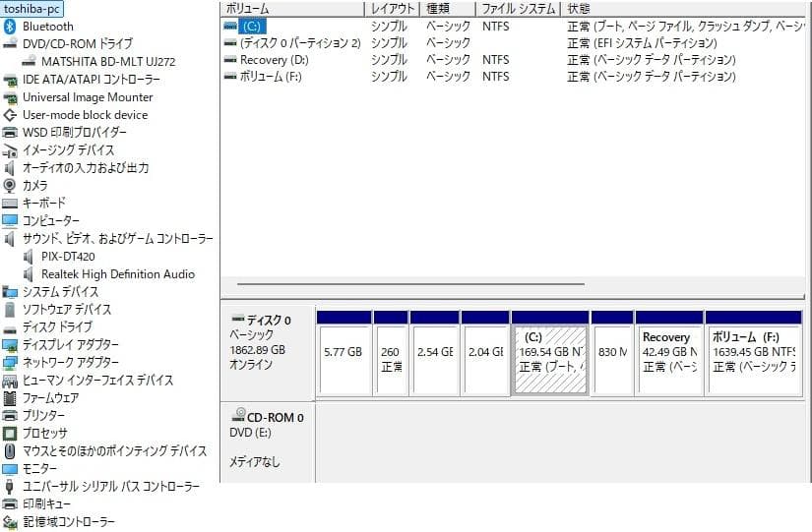Sort by the 状態 column header
The height and width of the screenshot is (532, 812).
point(684,9)
